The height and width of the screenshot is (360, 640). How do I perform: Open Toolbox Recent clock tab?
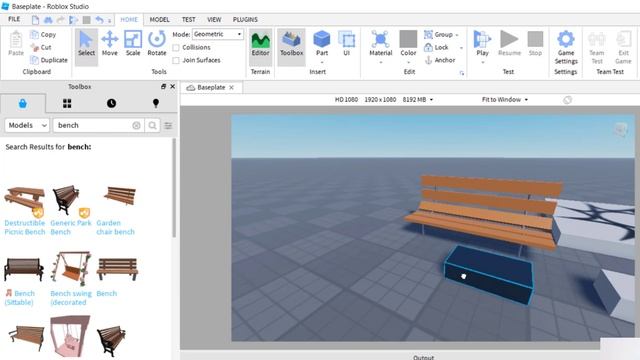click(111, 103)
